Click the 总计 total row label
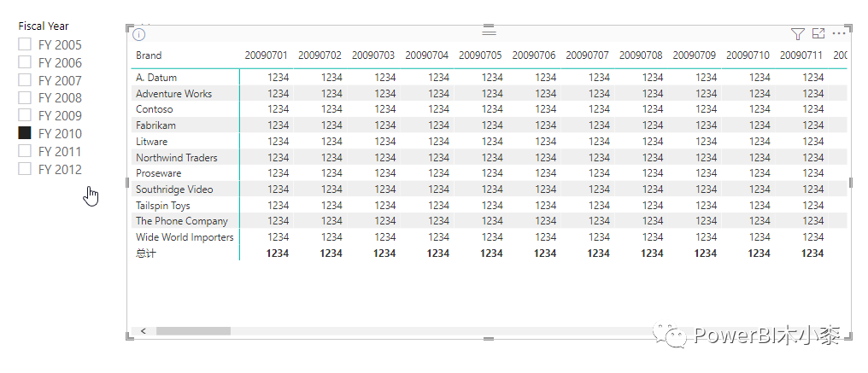The width and height of the screenshot is (868, 373). pos(145,254)
